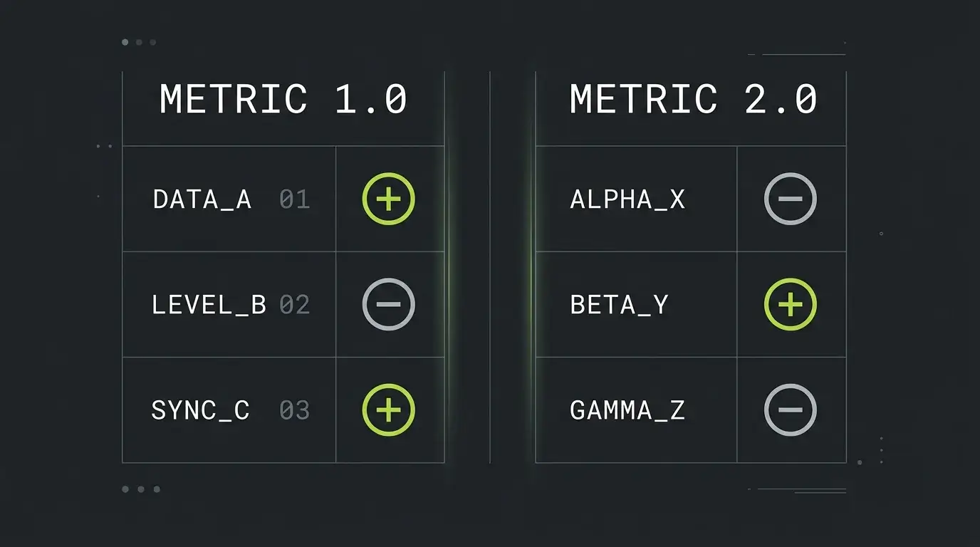The width and height of the screenshot is (980, 547).
Task: Click the green plus icon beside SYNC_C
Action: pyautogui.click(x=388, y=410)
